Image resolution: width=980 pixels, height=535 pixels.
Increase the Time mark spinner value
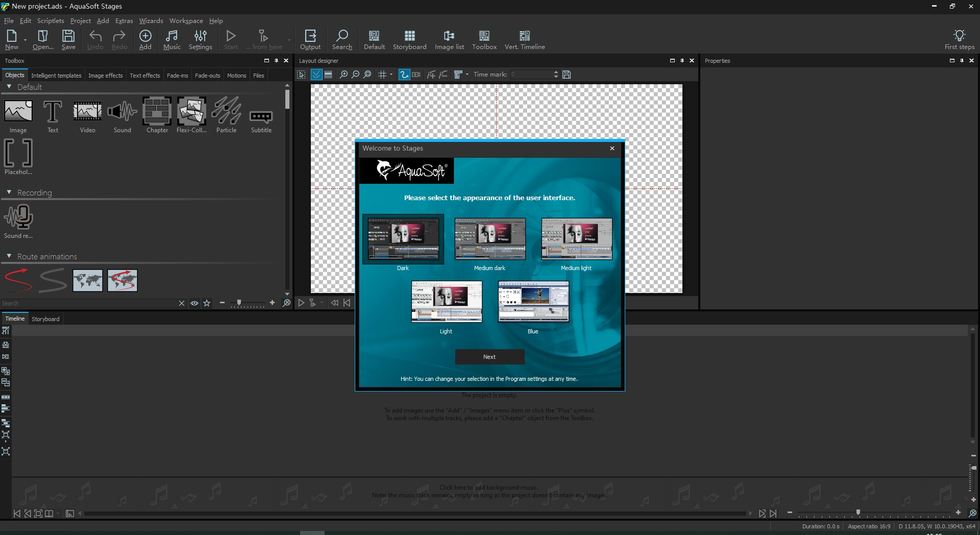click(556, 72)
